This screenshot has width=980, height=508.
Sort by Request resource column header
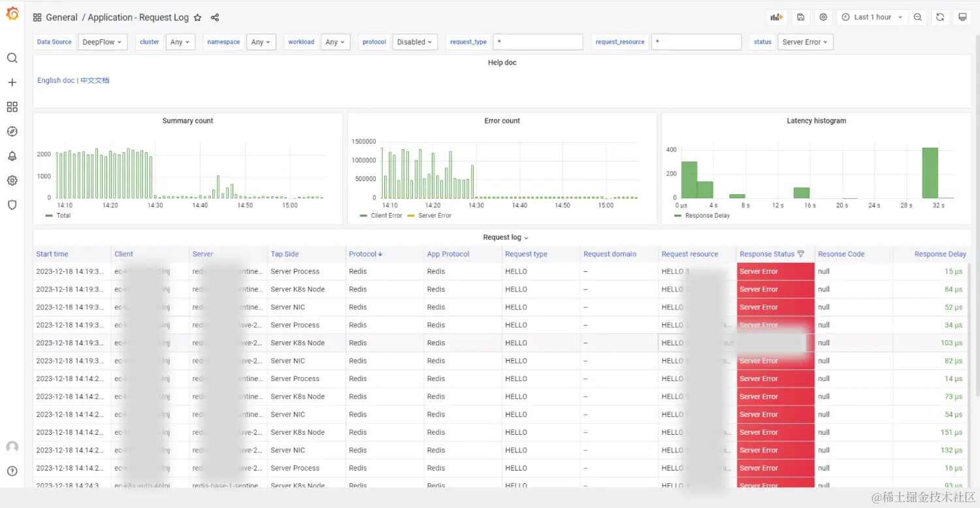690,254
